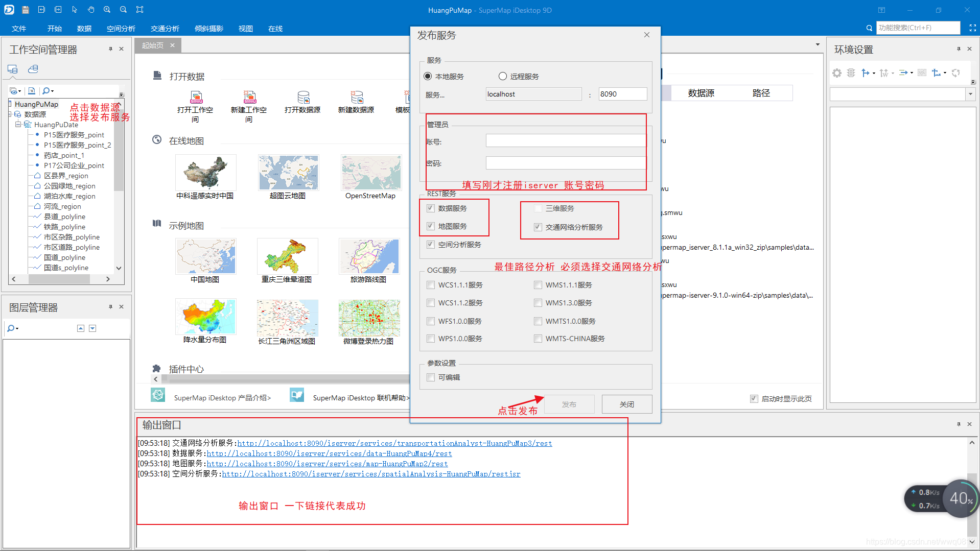Pin the workspace manager panel
Image resolution: width=980 pixels, height=551 pixels.
tap(110, 49)
